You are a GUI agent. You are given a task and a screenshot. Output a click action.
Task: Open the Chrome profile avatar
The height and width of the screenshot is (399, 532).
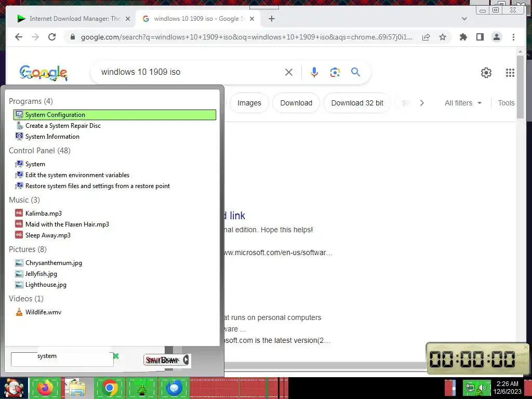pos(496,37)
